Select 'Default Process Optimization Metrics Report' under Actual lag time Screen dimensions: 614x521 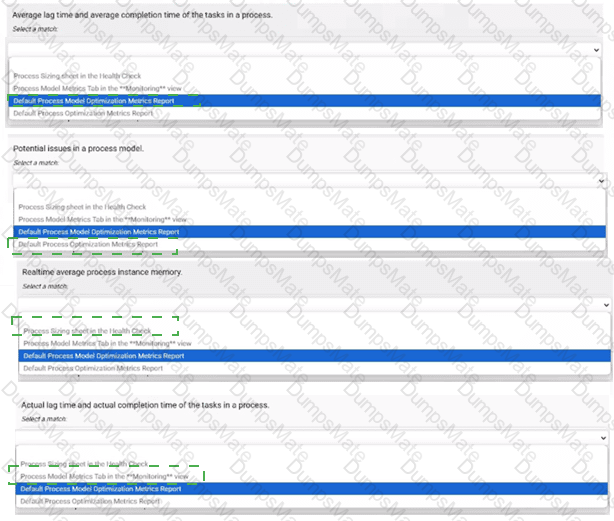coord(88,501)
